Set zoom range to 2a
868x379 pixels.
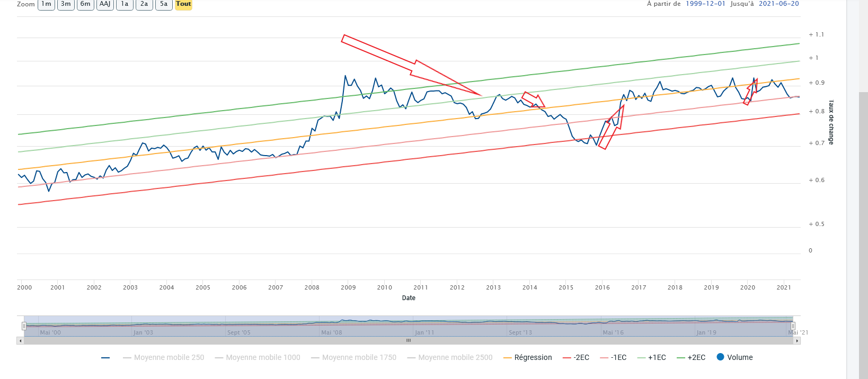[x=144, y=4]
